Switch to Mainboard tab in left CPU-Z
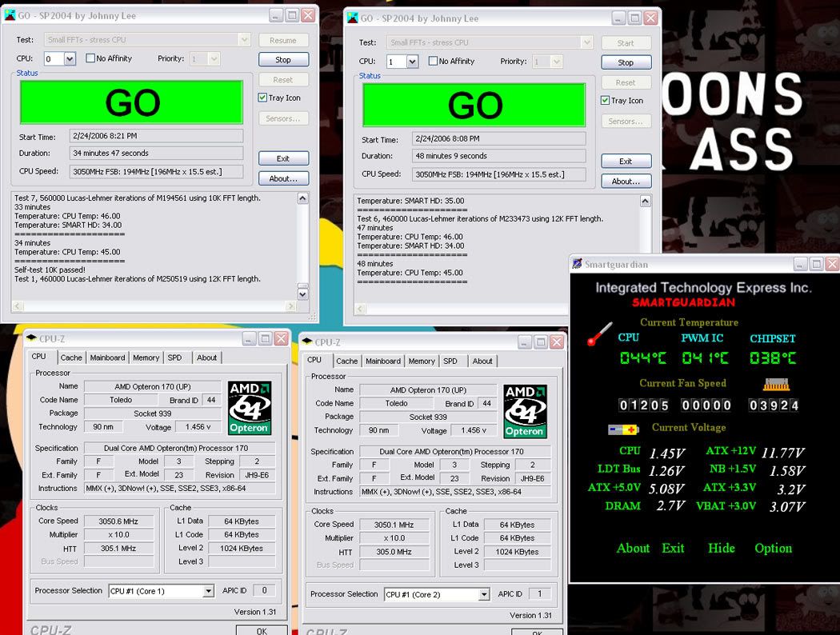Image resolution: width=840 pixels, height=635 pixels. click(107, 357)
